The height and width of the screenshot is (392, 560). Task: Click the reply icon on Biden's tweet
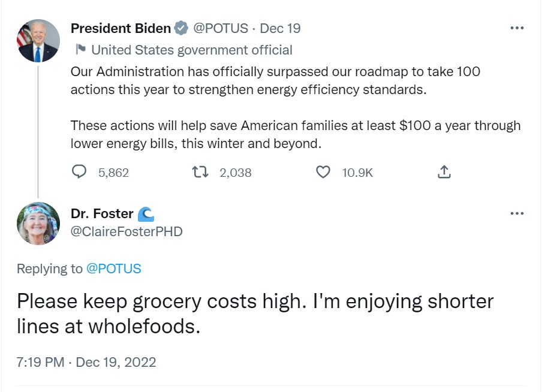[x=79, y=172]
